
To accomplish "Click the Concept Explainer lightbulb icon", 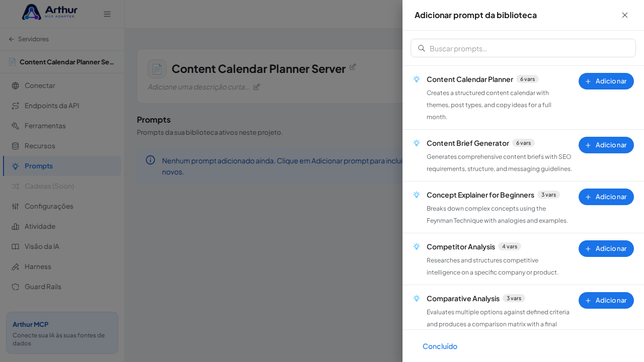I will pos(417,195).
